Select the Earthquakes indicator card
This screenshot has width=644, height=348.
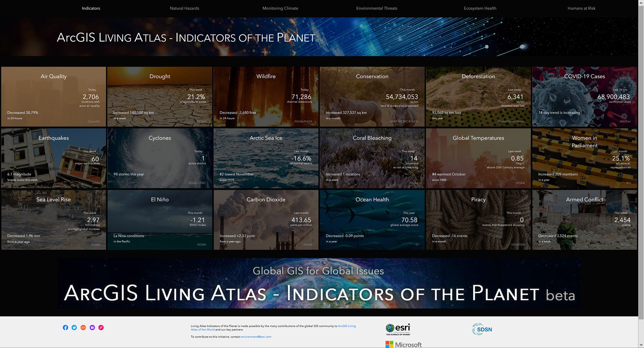[x=53, y=158]
